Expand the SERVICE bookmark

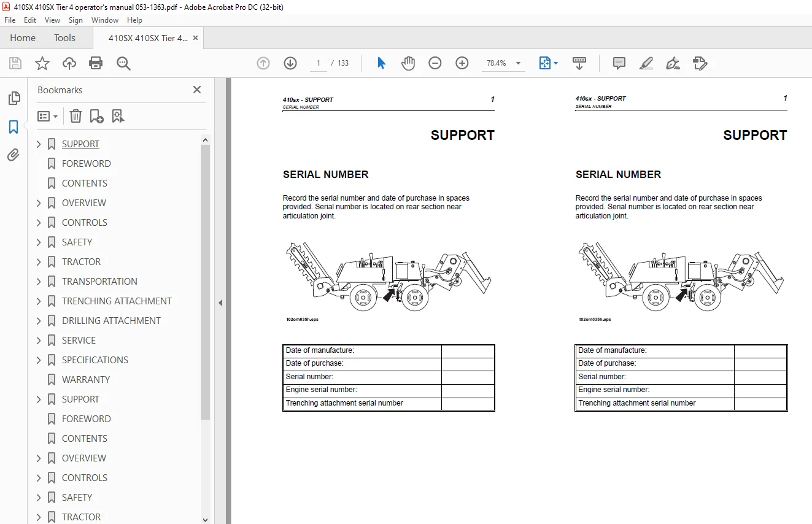[x=39, y=341]
